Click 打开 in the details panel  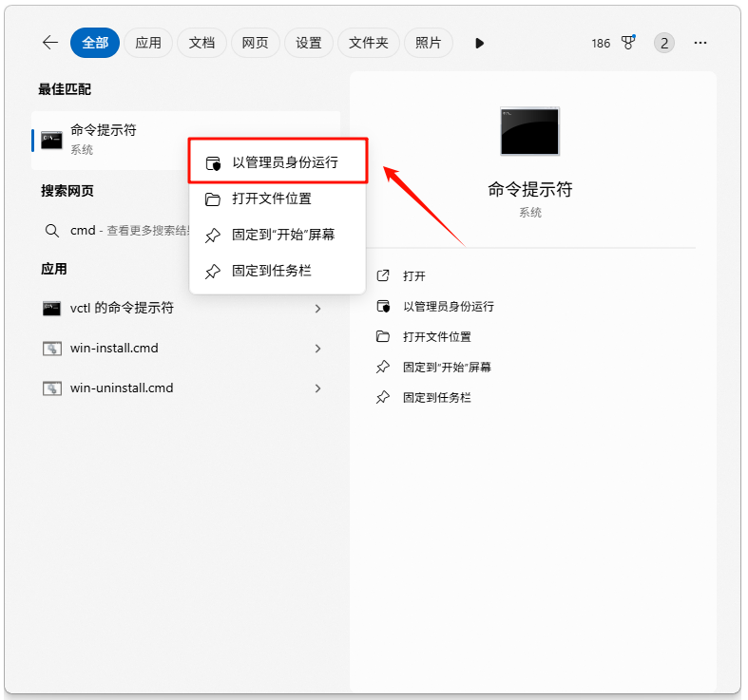point(414,276)
